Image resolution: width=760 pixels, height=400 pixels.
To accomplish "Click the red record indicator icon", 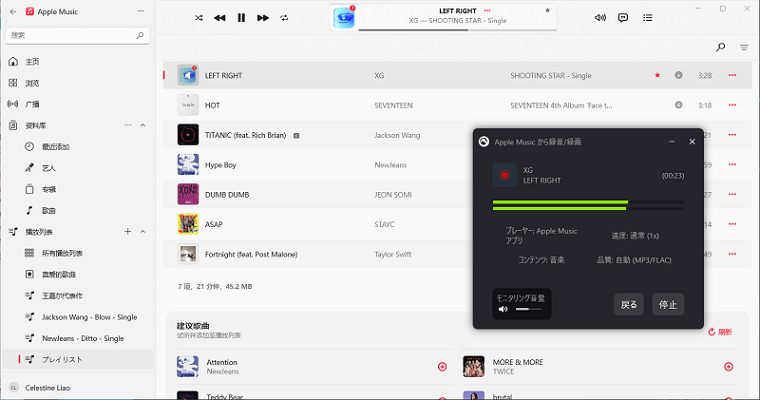I will (x=505, y=175).
